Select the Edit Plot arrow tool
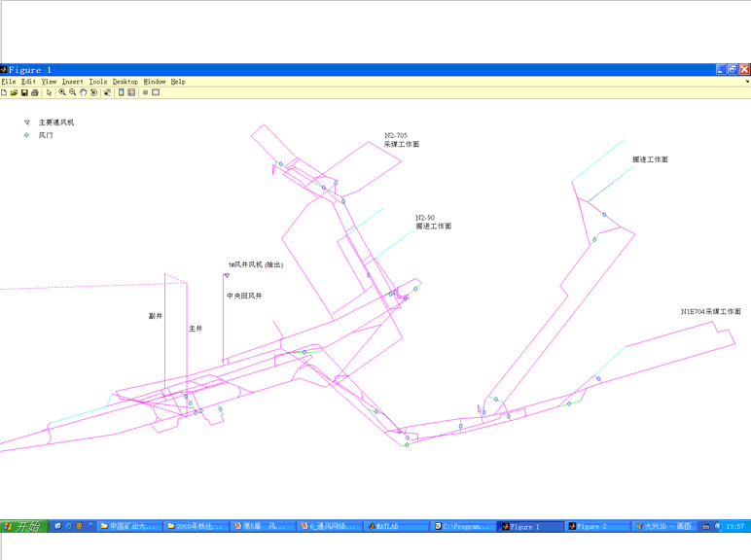Viewport: 751px width, 560px height. (49, 93)
